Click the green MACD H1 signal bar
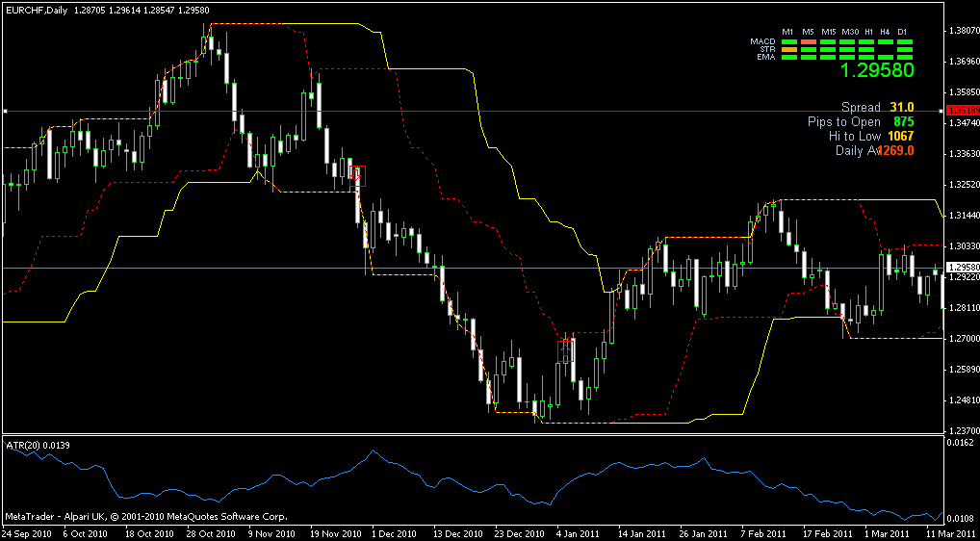The height and width of the screenshot is (541, 980). (x=866, y=41)
